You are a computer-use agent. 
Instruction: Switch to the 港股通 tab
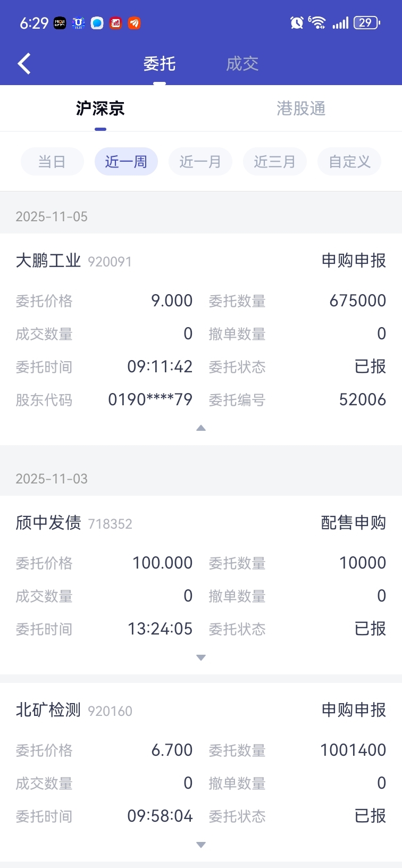301,108
